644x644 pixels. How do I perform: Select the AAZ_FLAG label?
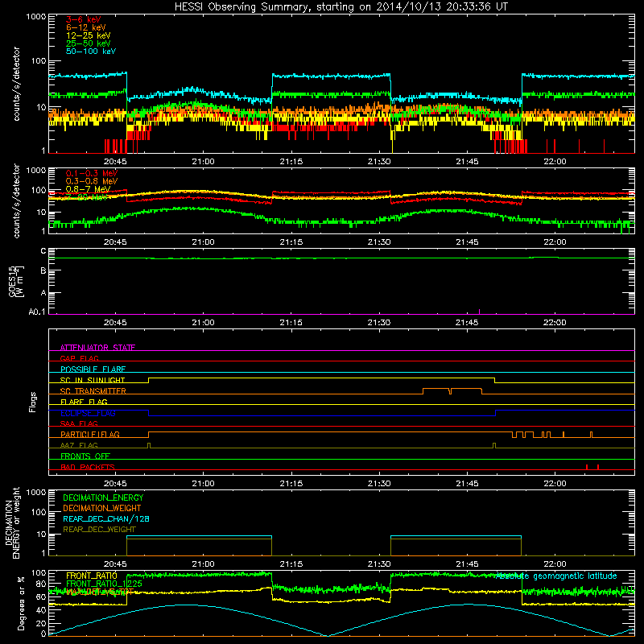coord(79,445)
